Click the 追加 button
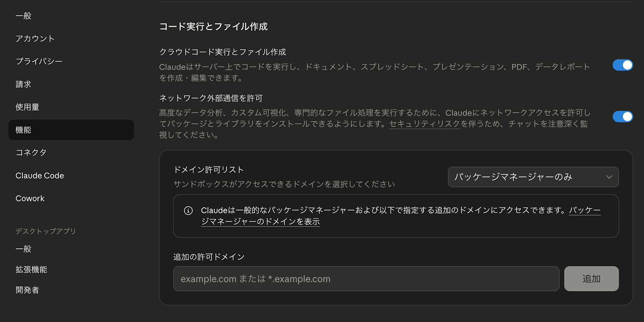 tap(591, 279)
